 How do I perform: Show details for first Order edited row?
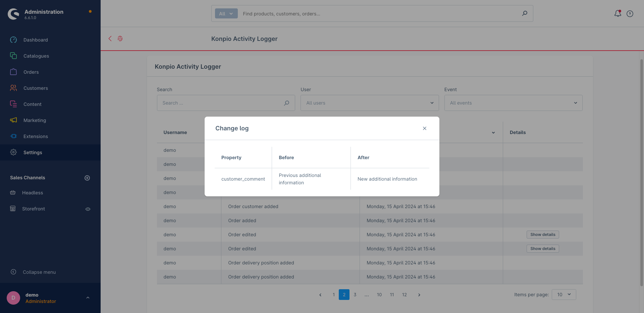[543, 235]
